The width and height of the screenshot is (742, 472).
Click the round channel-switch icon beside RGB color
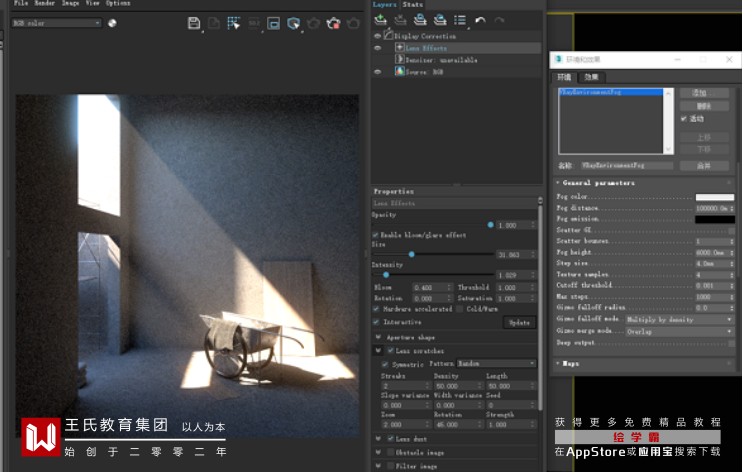112,23
